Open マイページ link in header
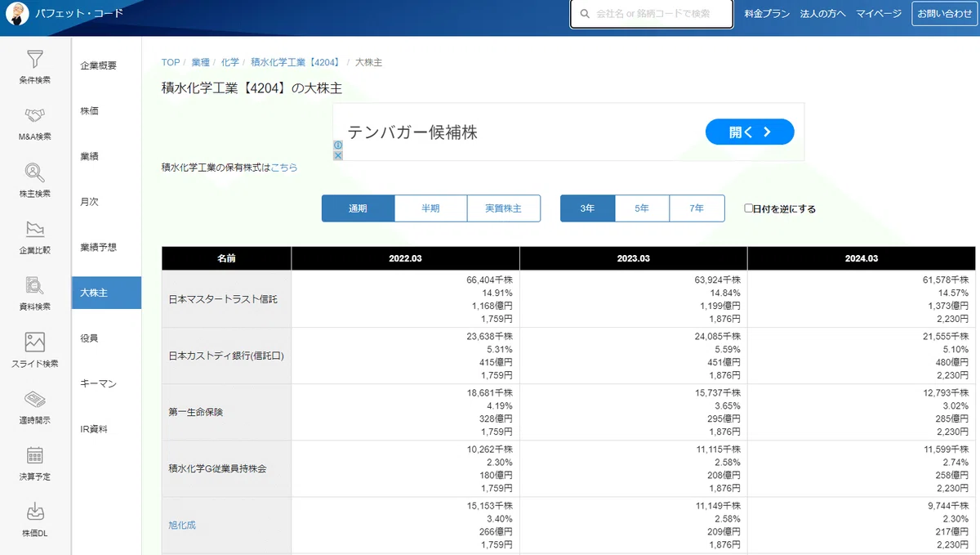The height and width of the screenshot is (555, 980). click(879, 14)
